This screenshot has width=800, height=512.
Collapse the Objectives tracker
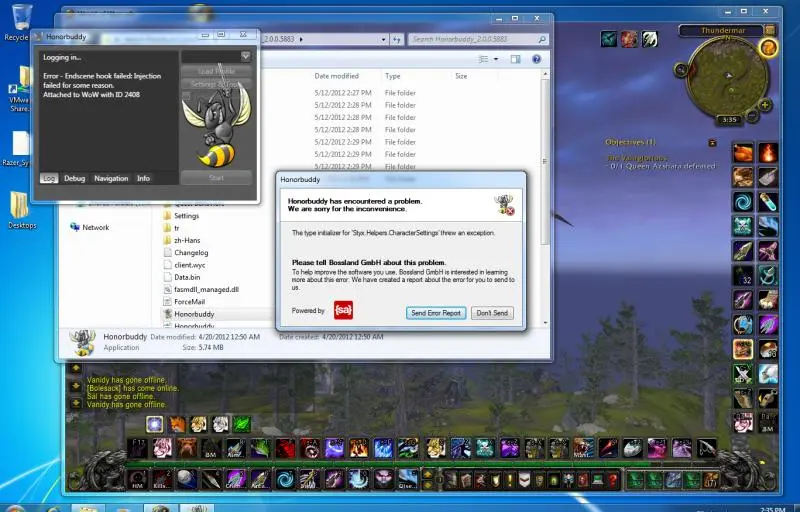[x=712, y=143]
